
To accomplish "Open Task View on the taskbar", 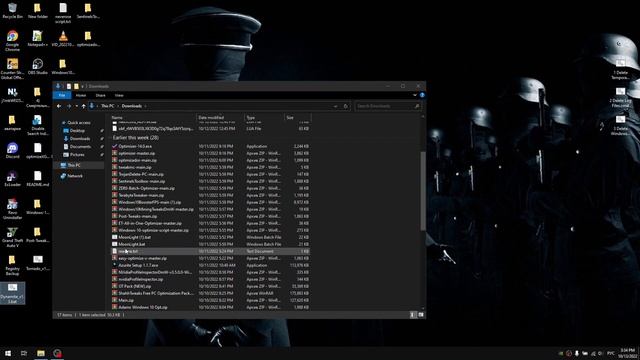I will coord(24,353).
